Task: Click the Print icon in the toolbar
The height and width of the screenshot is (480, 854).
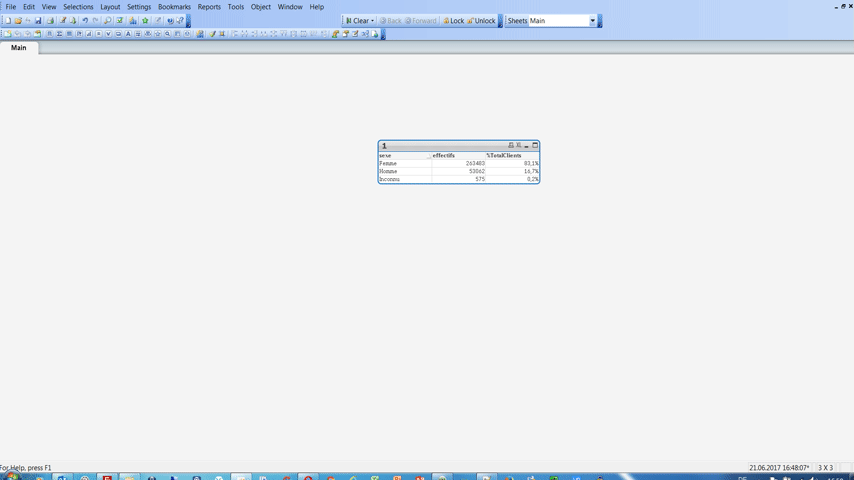Action: pos(50,21)
